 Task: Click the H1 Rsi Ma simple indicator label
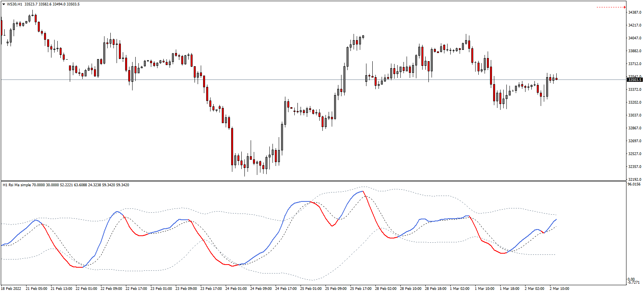pos(16,185)
